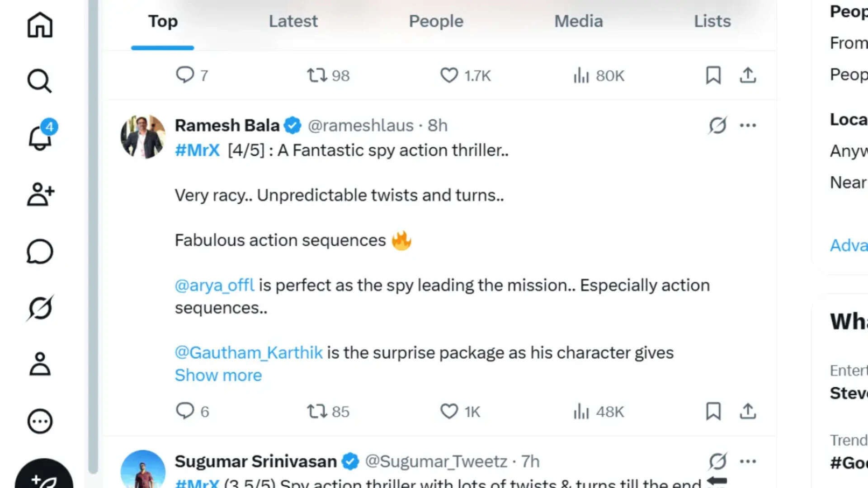Reply to Ramesh Bala's MrX review
Image resolution: width=868 pixels, height=488 pixels.
[185, 411]
